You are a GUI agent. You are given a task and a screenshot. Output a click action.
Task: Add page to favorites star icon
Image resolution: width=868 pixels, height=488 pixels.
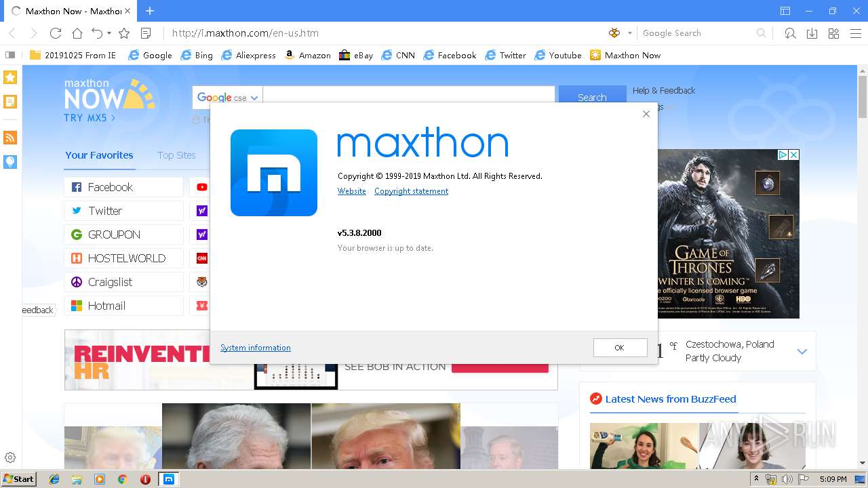[124, 33]
